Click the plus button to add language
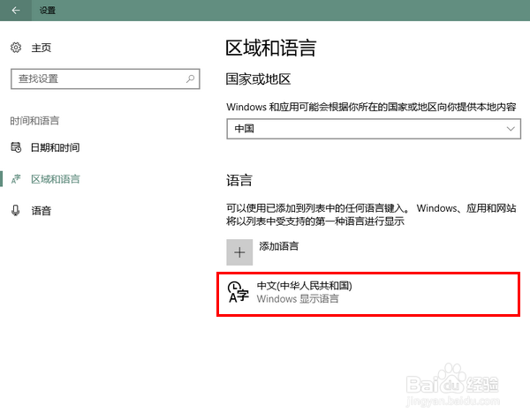 [239, 252]
